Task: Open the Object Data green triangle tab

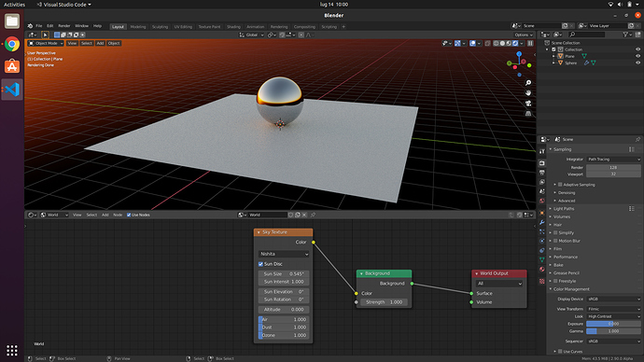Action: 542,259
